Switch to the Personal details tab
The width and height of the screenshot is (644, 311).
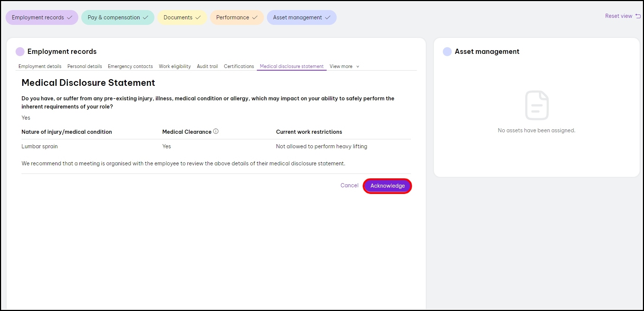85,67
